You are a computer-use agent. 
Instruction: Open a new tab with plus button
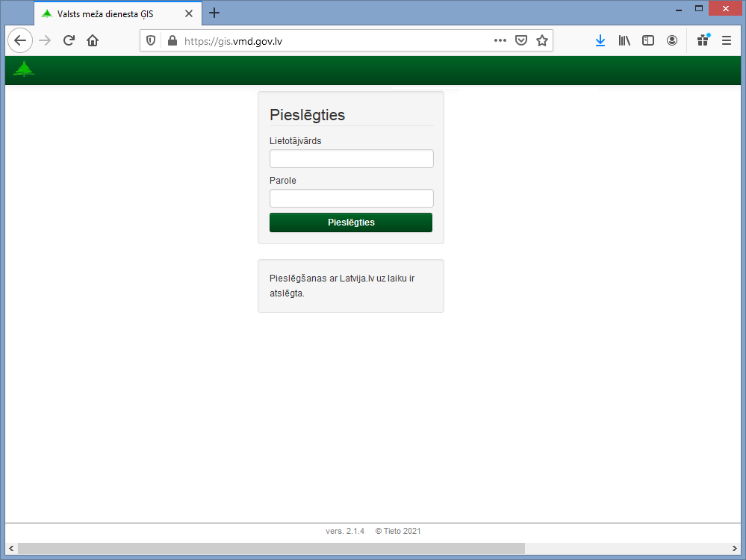tap(214, 13)
